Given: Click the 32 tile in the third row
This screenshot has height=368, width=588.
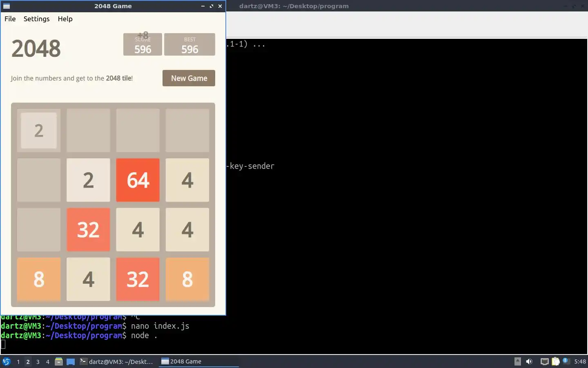Looking at the screenshot, I should [88, 229].
